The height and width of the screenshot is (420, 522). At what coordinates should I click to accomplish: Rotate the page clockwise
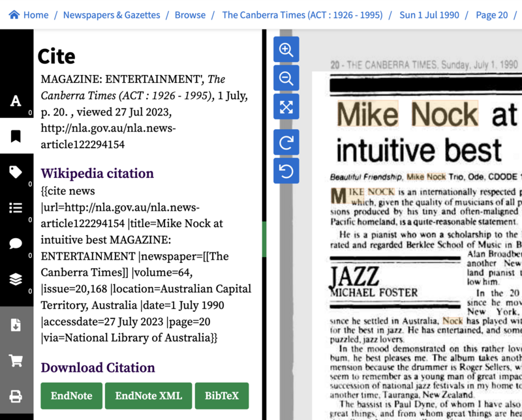(286, 142)
